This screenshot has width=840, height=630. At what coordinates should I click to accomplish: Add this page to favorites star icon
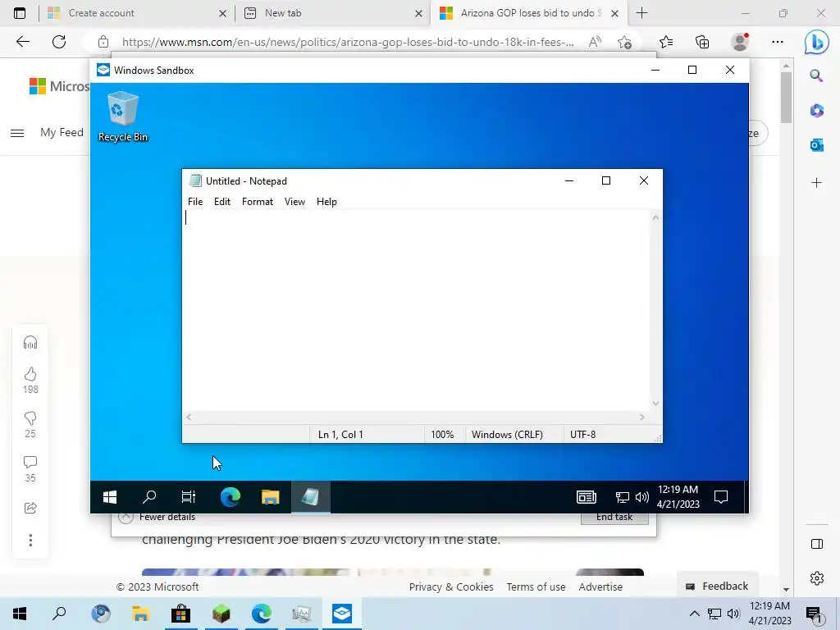coord(624,42)
